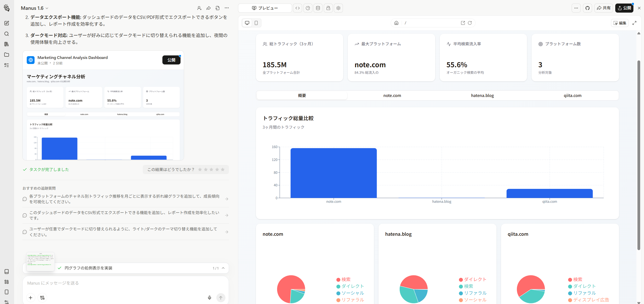Select the note.com dashboard tab
Image resolution: width=644 pixels, height=304 pixels.
tap(392, 95)
